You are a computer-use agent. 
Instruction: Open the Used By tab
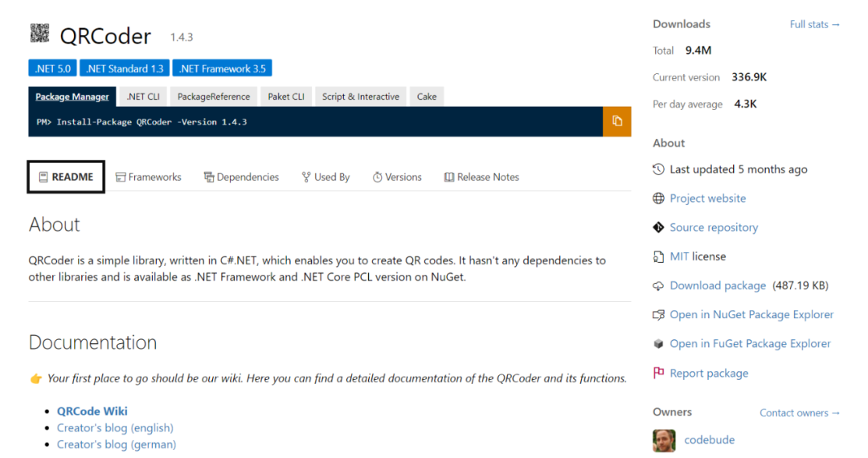pyautogui.click(x=325, y=177)
